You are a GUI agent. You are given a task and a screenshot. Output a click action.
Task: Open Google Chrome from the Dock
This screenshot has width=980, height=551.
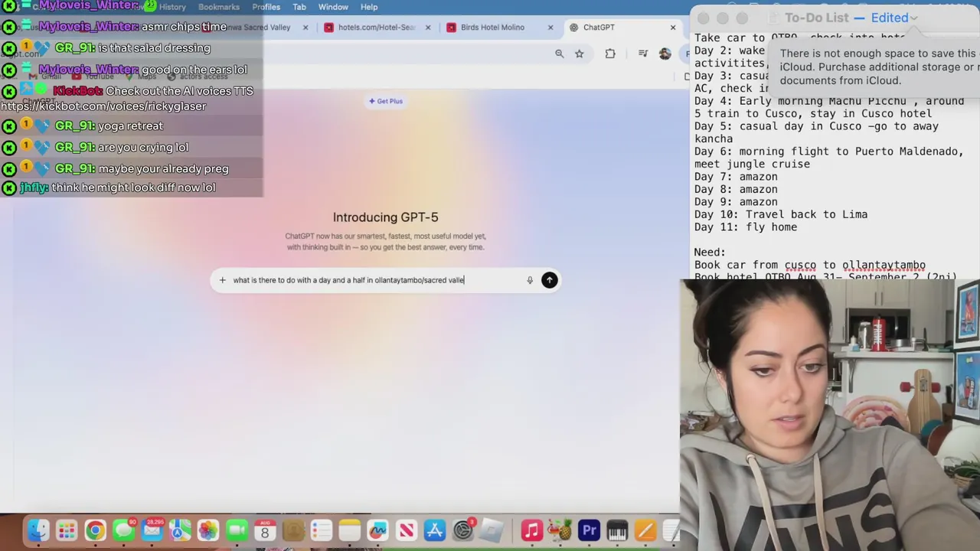[x=95, y=530]
